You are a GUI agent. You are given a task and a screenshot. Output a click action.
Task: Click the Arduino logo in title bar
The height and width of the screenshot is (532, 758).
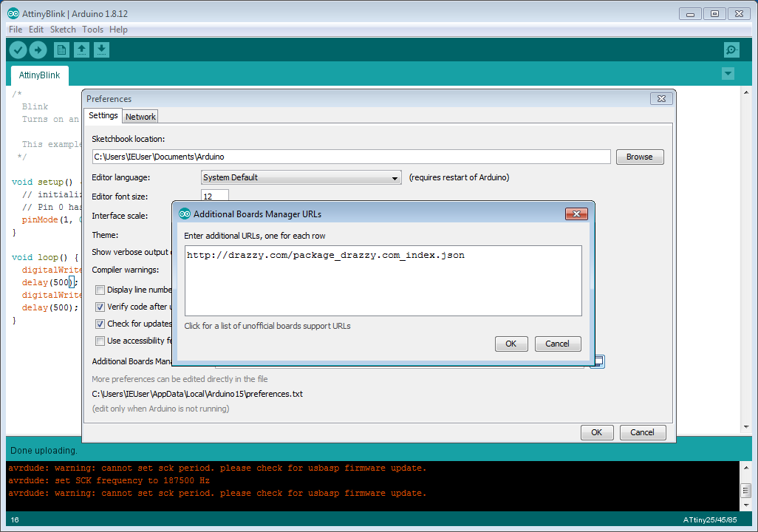pyautogui.click(x=13, y=13)
